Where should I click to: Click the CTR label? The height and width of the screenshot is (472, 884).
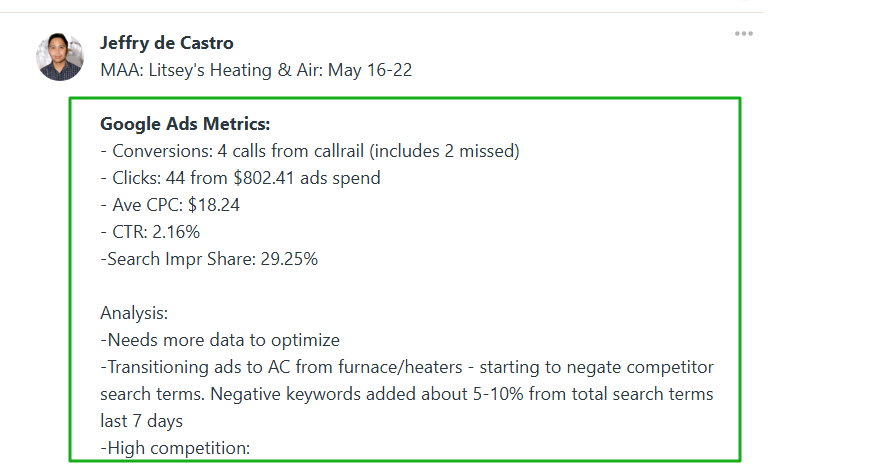click(128, 232)
